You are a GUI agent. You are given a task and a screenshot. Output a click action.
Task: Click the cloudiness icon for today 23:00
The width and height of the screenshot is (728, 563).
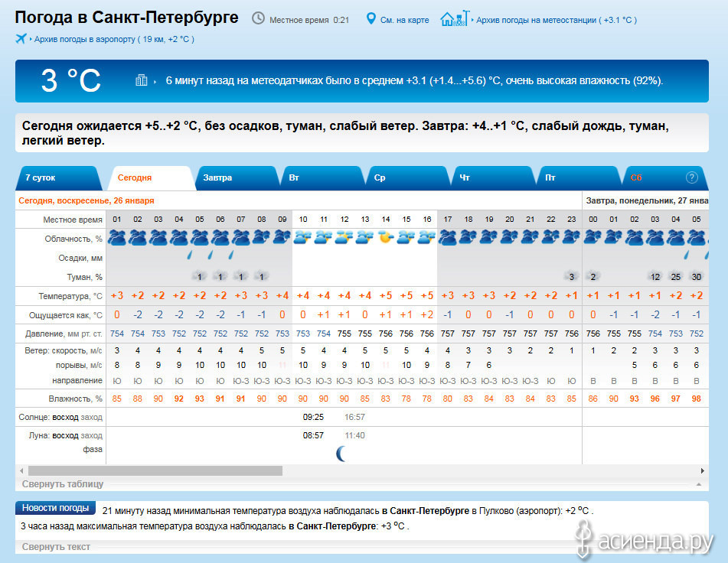(x=572, y=237)
